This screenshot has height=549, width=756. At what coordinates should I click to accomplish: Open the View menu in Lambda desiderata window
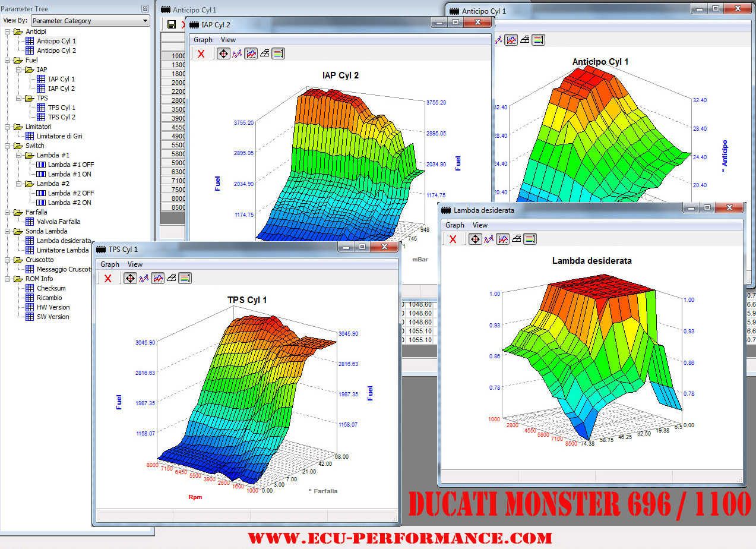point(480,225)
